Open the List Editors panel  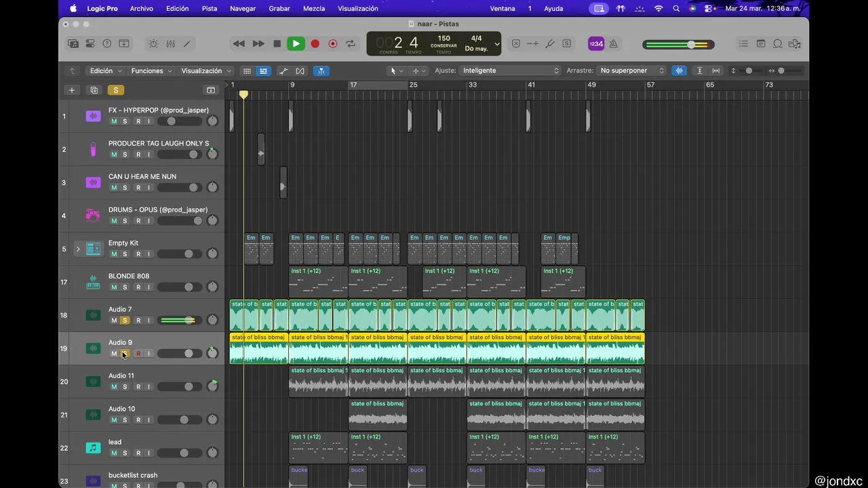pyautogui.click(x=744, y=43)
